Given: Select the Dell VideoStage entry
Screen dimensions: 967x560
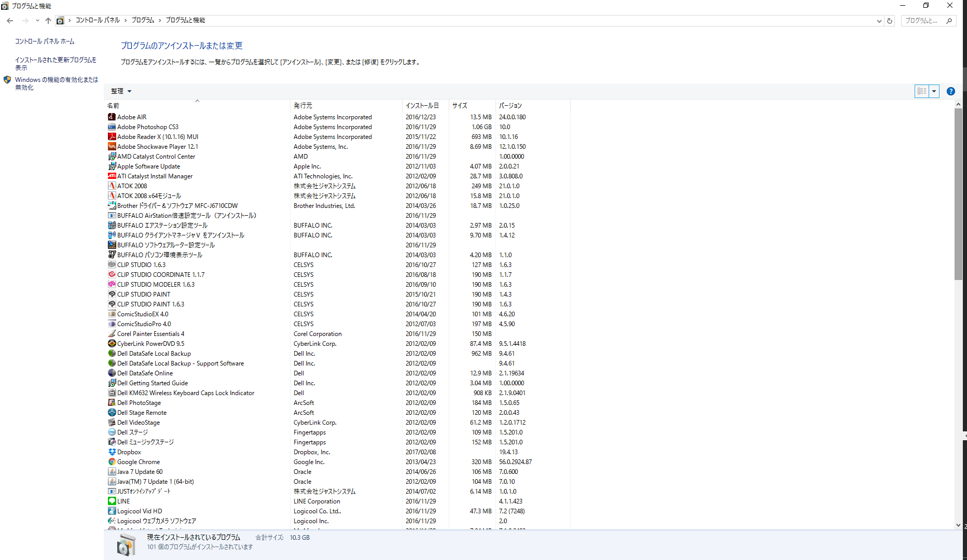Looking at the screenshot, I should [338, 423].
